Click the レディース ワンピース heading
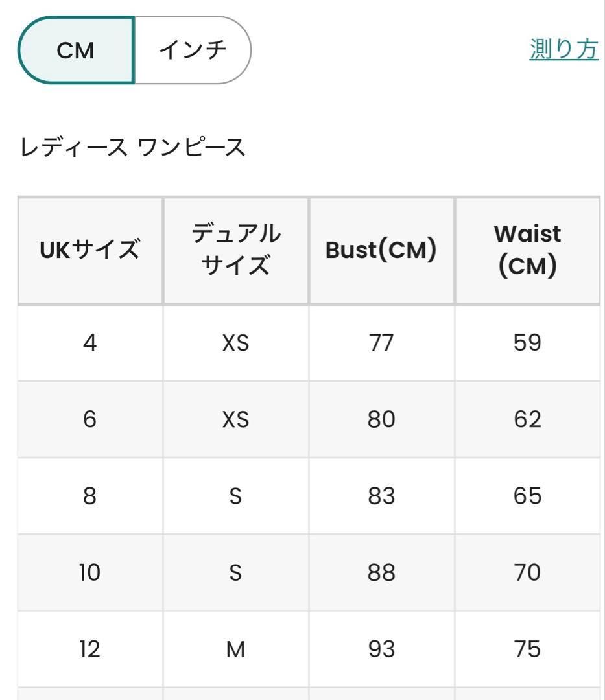The image size is (605, 700). coord(133,148)
